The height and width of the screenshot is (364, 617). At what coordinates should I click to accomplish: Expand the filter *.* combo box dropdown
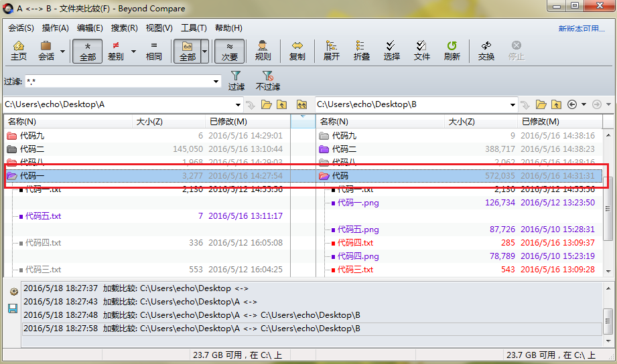coord(216,82)
